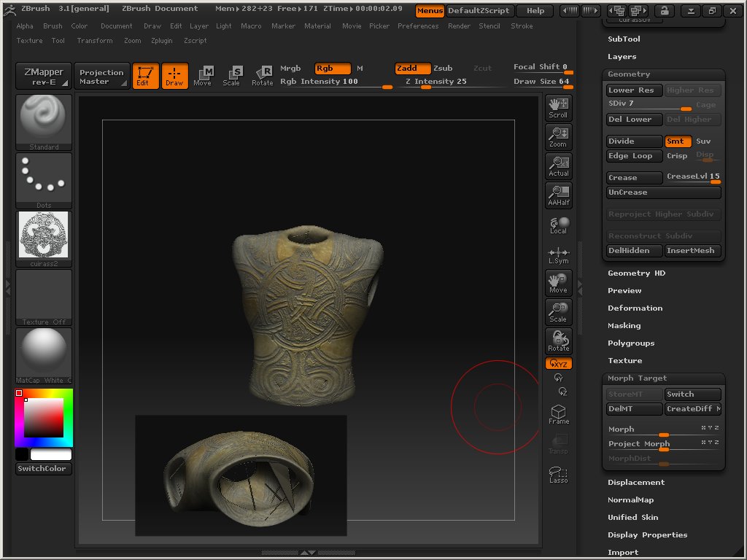Screen dimensions: 747x560
Task: Activate the Frame mesh icon
Action: 558,414
